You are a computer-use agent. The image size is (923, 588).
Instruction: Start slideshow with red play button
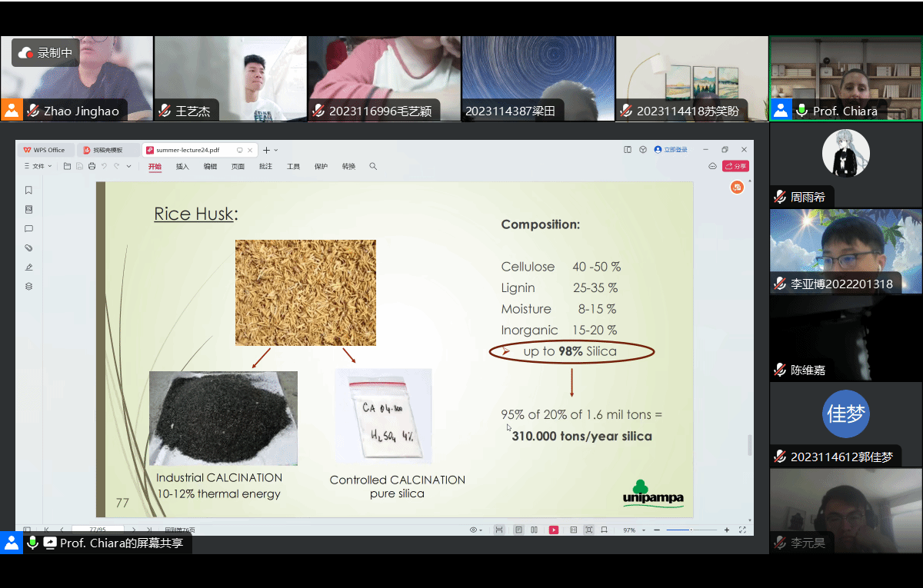(x=553, y=530)
